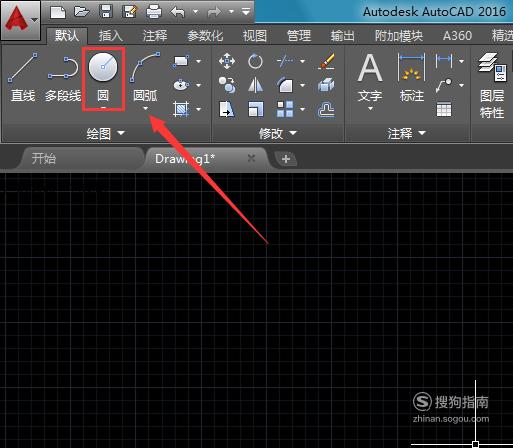Viewport: 513px width, 448px height.
Task: Select the Array tool
Action: tap(285, 109)
